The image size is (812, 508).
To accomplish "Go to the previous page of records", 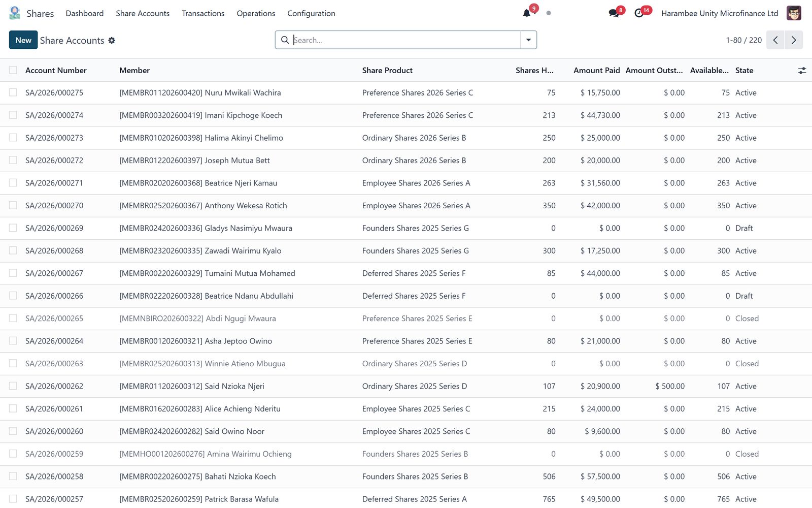I will click(x=775, y=40).
